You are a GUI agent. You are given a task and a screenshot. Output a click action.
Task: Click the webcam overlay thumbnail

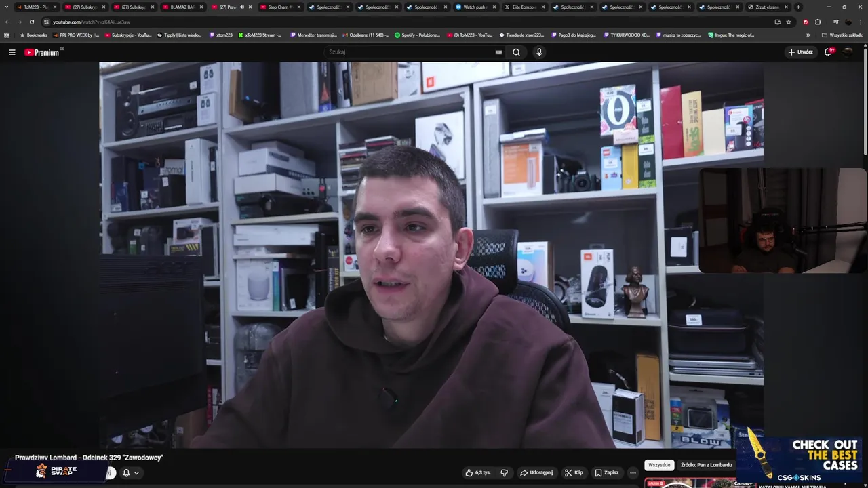783,220
